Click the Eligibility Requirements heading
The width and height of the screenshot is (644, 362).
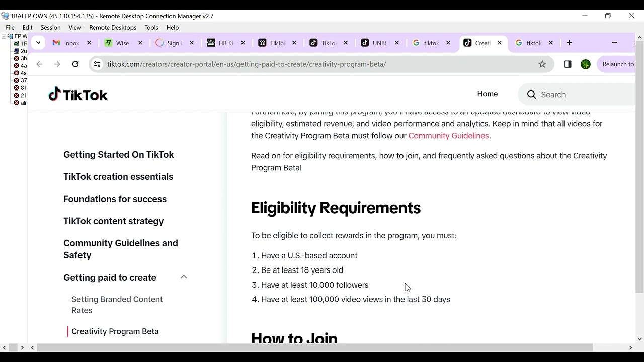click(336, 208)
